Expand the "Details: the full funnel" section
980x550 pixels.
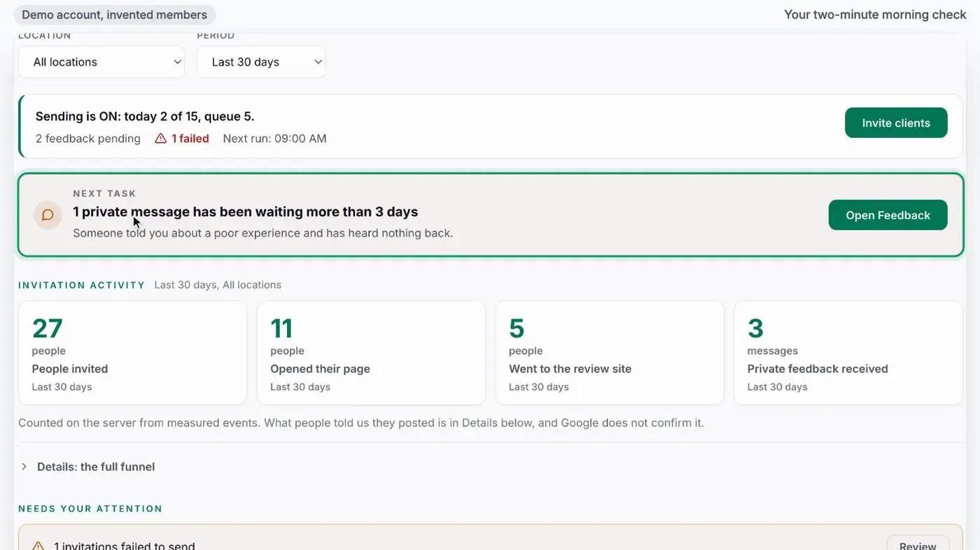(x=87, y=467)
